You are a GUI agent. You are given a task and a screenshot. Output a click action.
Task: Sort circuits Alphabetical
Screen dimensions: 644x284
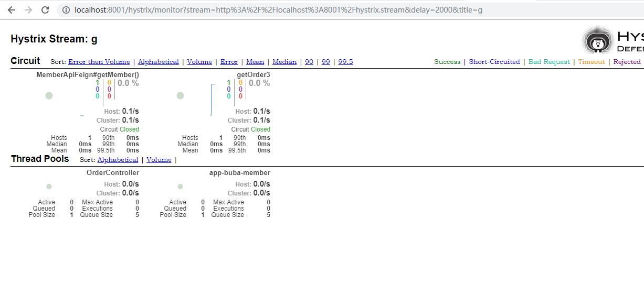click(x=159, y=62)
